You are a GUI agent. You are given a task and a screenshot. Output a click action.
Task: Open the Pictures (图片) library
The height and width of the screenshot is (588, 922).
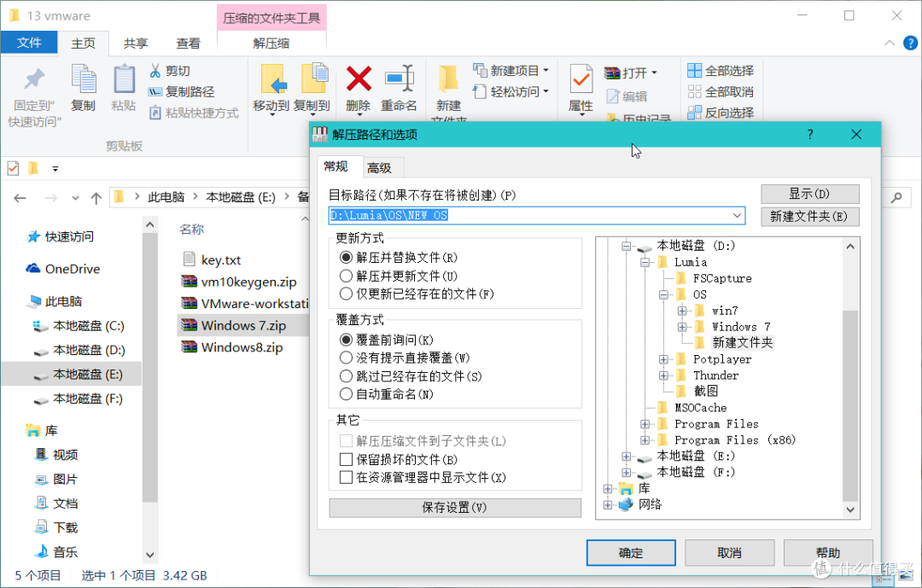pyautogui.click(x=56, y=480)
